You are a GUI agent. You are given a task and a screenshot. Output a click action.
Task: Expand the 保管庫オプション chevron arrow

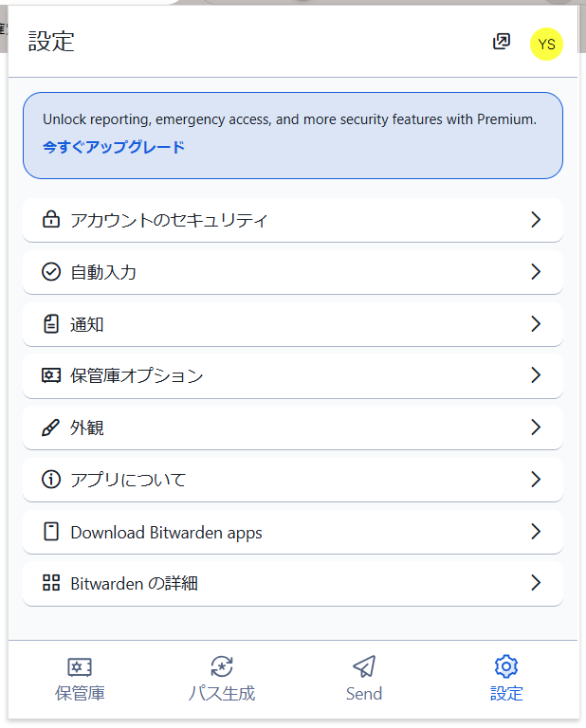pyautogui.click(x=536, y=375)
